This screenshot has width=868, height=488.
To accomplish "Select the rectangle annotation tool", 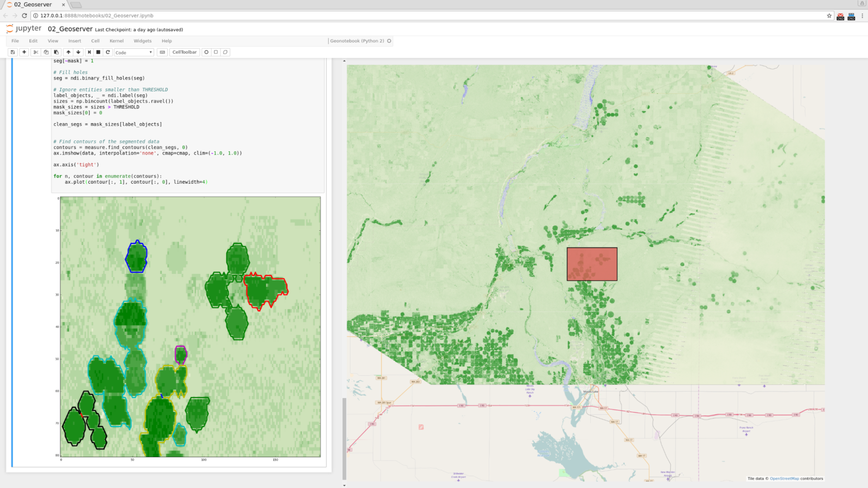I will coord(215,52).
